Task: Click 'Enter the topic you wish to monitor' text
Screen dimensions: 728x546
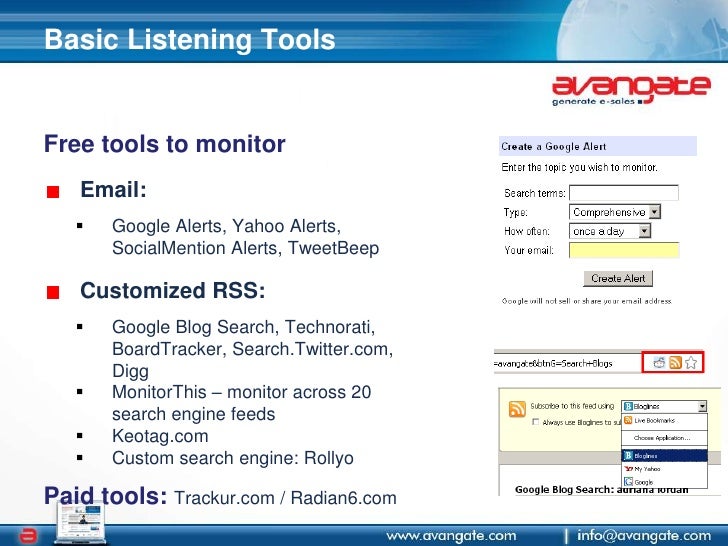Action: point(579,167)
